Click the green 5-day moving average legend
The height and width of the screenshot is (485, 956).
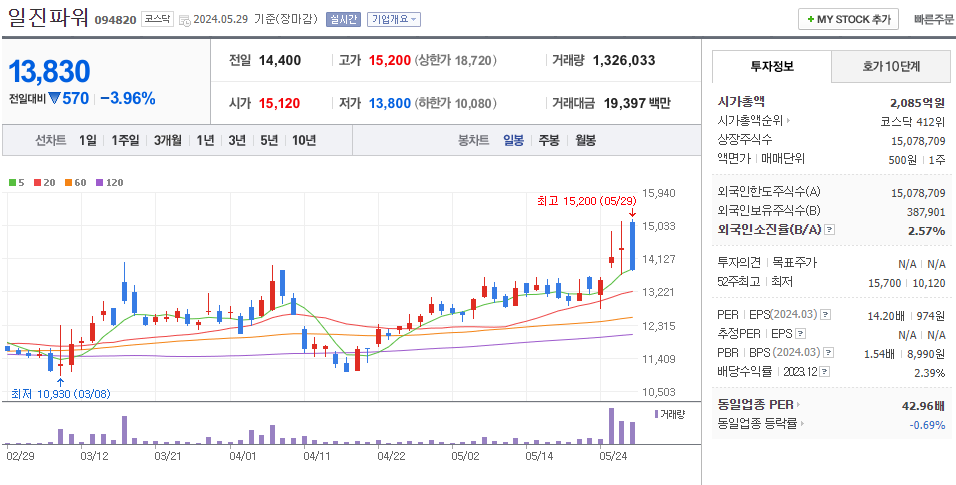pyautogui.click(x=16, y=182)
